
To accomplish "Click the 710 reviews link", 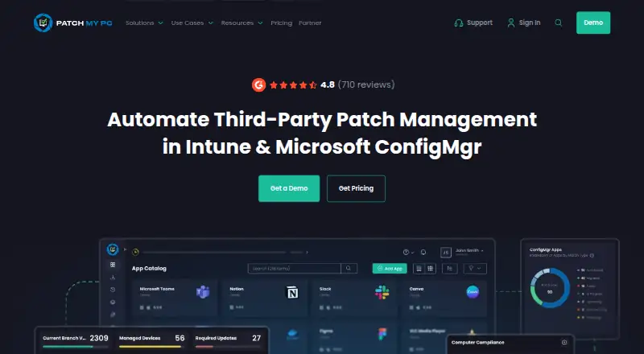I will click(x=366, y=85).
